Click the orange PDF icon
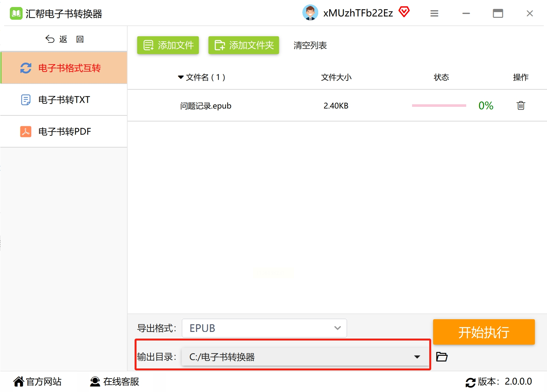This screenshot has width=547, height=392. click(x=26, y=131)
